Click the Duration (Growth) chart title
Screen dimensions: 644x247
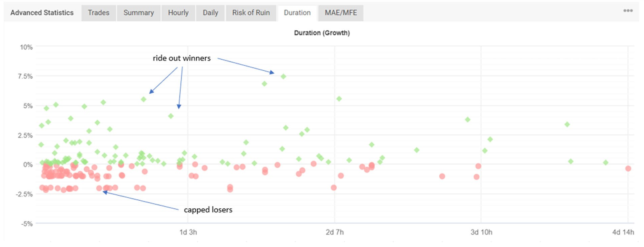tap(322, 33)
